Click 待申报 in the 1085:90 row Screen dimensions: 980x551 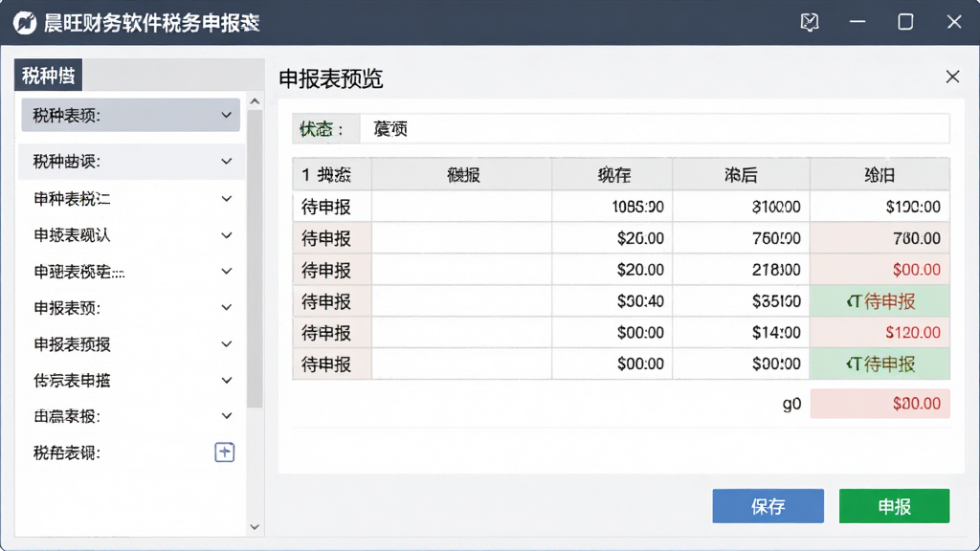click(332, 207)
